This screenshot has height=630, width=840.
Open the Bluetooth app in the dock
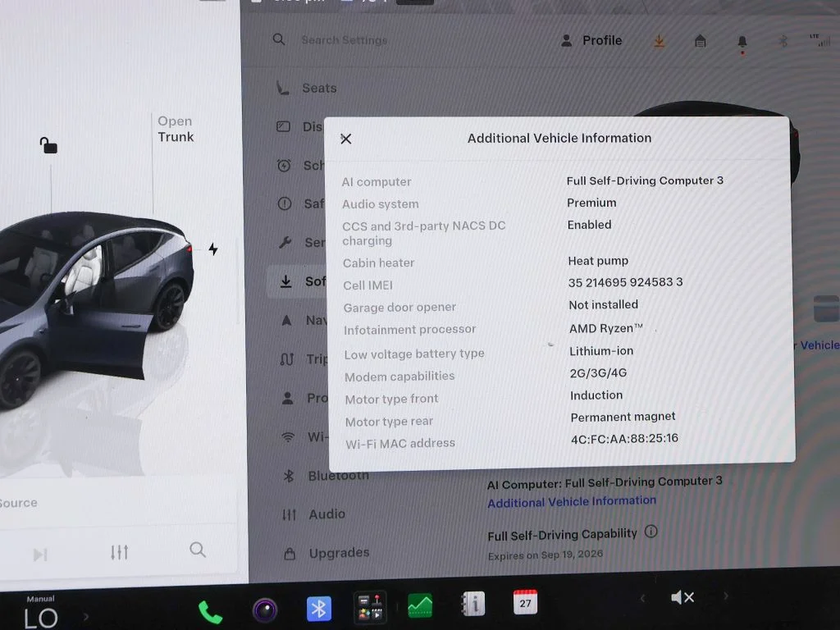[x=319, y=609]
